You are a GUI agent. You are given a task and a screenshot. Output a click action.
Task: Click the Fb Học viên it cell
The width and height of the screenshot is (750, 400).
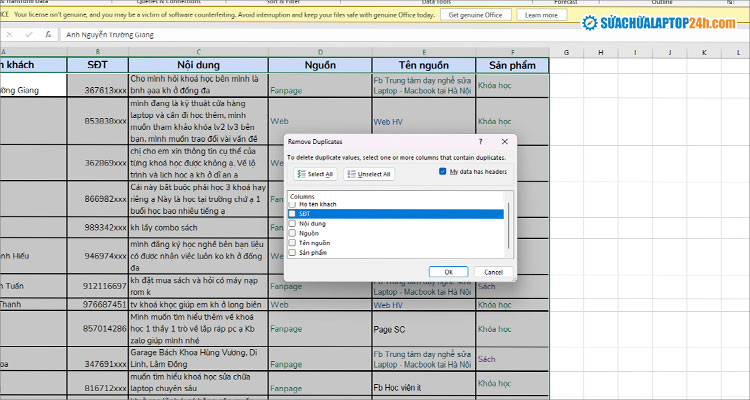click(x=424, y=383)
